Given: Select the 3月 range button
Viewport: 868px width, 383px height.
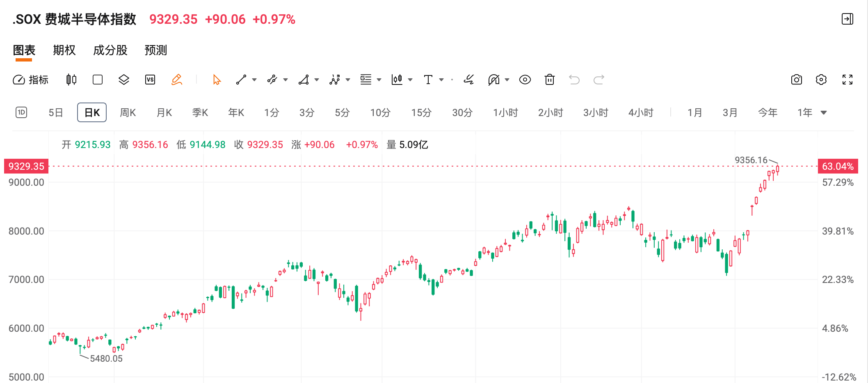Looking at the screenshot, I should tap(730, 113).
